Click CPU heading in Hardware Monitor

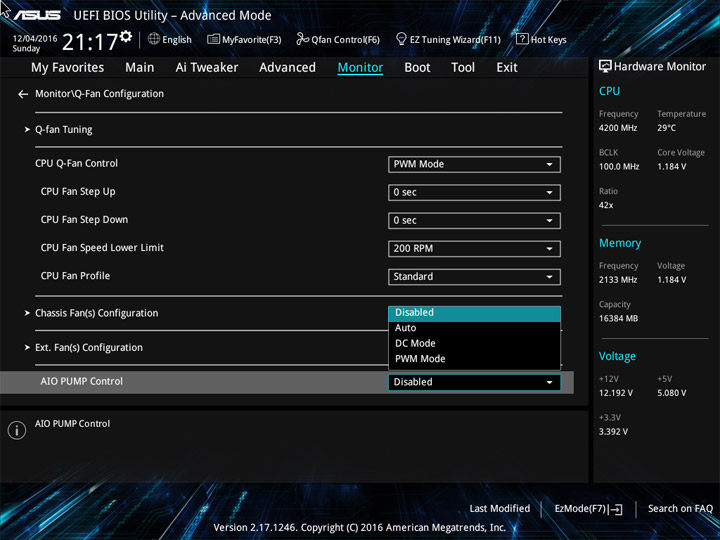click(x=609, y=91)
